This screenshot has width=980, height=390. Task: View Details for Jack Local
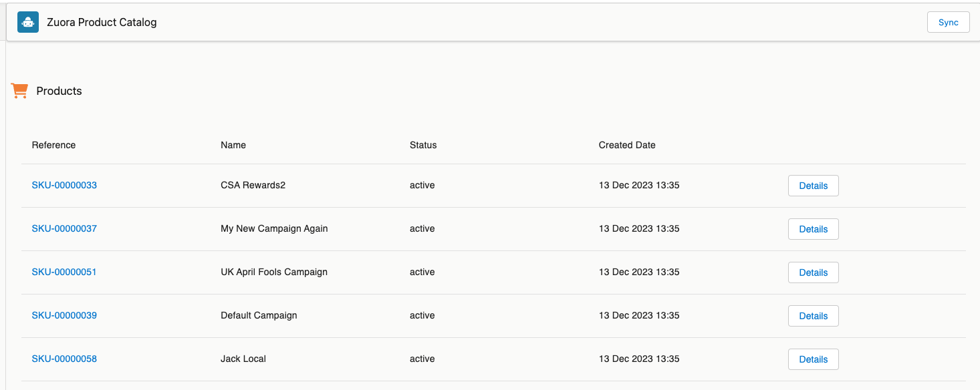(813, 359)
